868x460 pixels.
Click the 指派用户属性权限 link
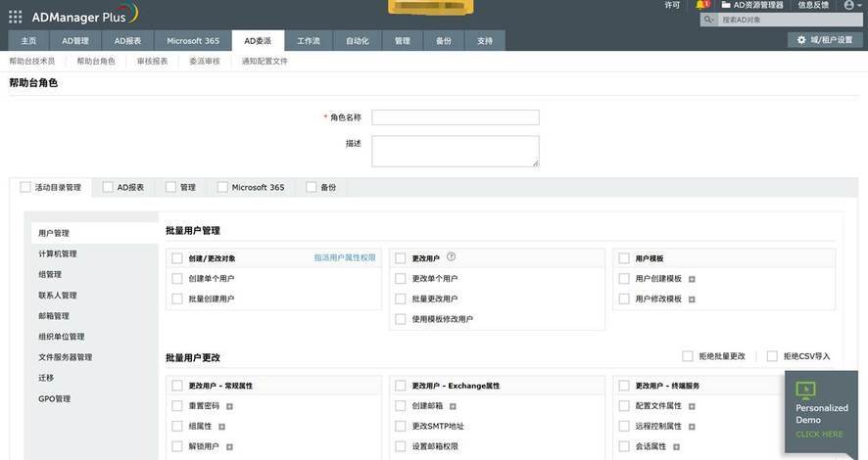(x=344, y=258)
